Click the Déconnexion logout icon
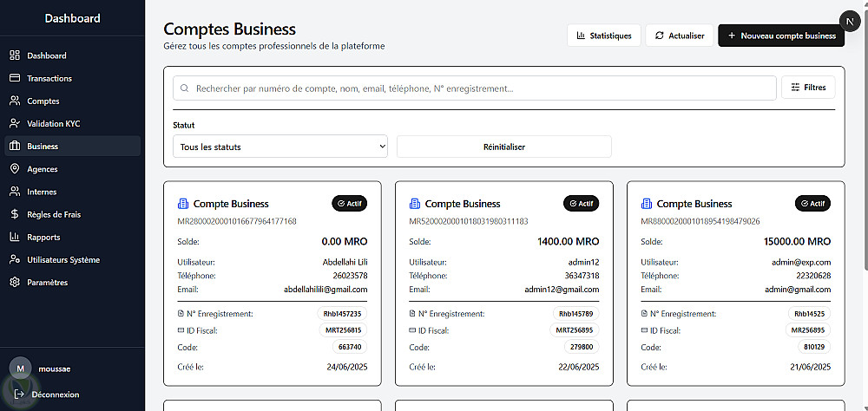This screenshot has width=868, height=411. pos(19,395)
